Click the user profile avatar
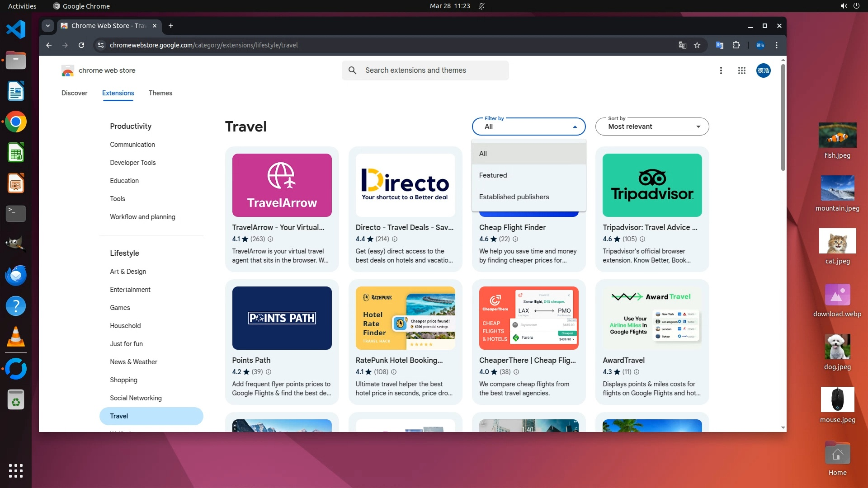Screen dimensions: 868x488 pyautogui.click(x=763, y=70)
